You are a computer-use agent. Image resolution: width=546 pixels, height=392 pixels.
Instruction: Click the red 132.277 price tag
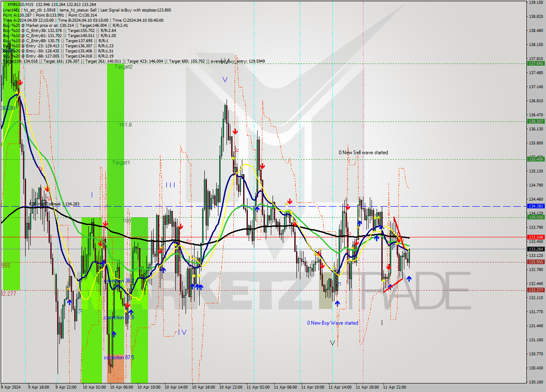point(536,290)
